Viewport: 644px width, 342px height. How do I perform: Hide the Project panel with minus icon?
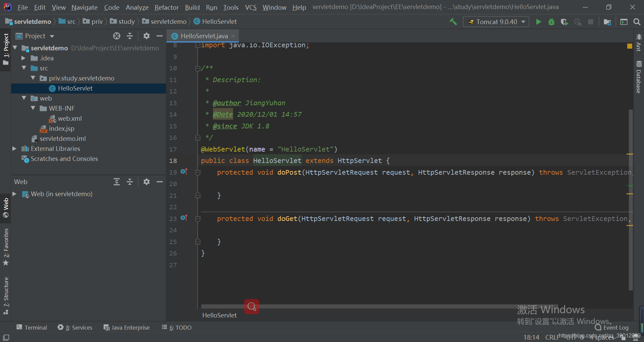[160, 36]
